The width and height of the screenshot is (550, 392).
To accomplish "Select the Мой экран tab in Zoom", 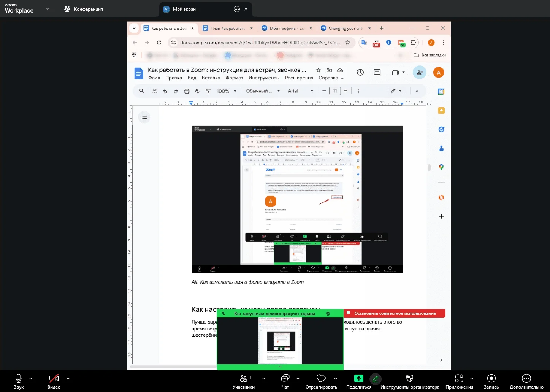I will tap(184, 9).
